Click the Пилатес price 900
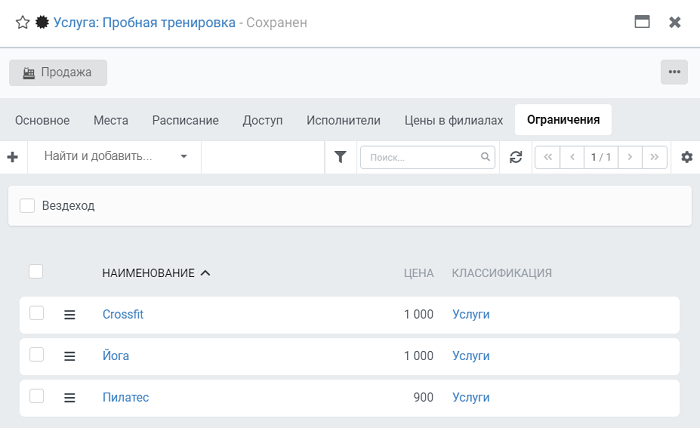The image size is (700, 428). 423,397
